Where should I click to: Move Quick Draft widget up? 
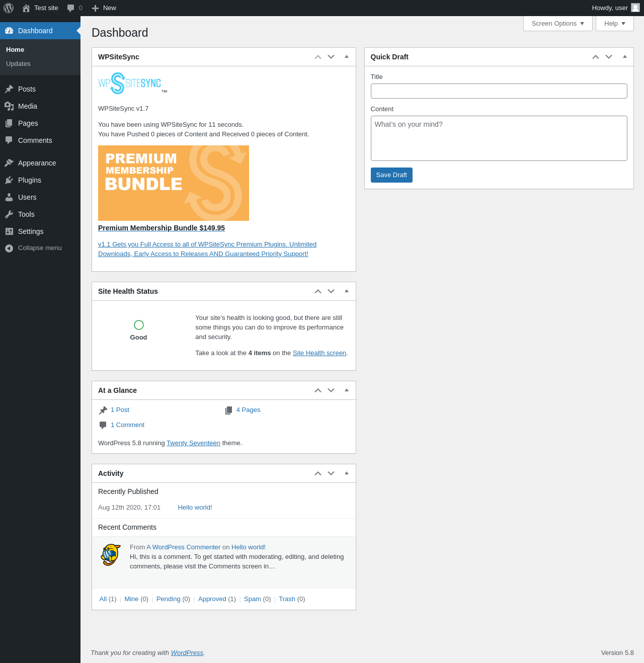pyautogui.click(x=596, y=57)
